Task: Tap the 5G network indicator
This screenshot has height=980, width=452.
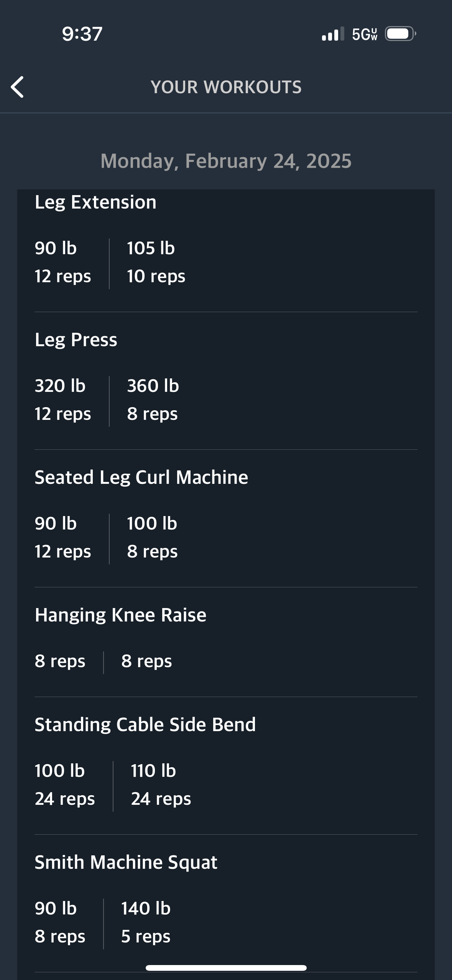Action: (365, 34)
